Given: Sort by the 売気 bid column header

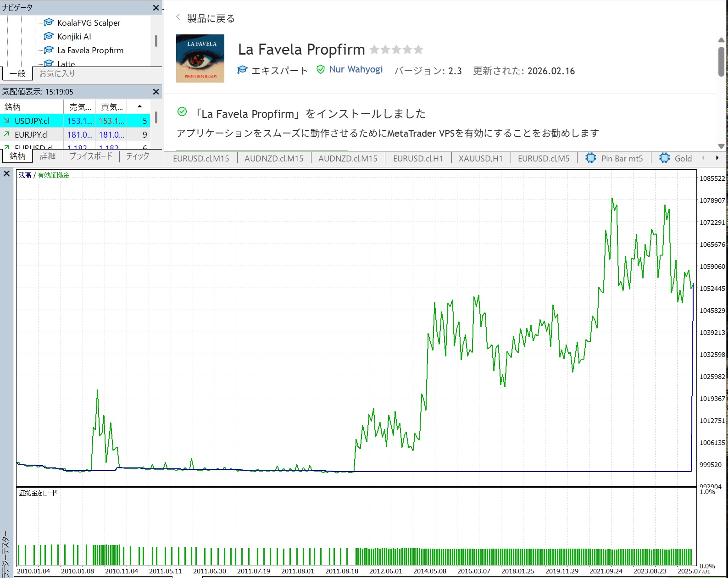Looking at the screenshot, I should 80,107.
